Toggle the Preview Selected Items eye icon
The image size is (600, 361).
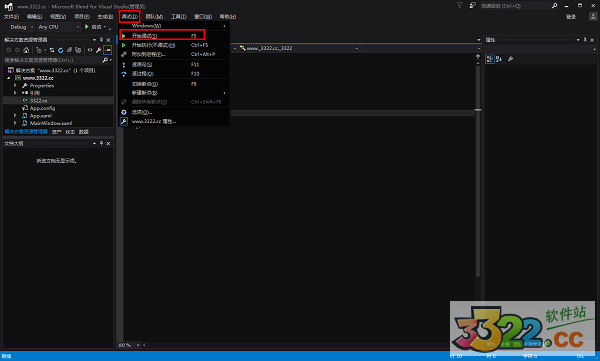(x=90, y=50)
